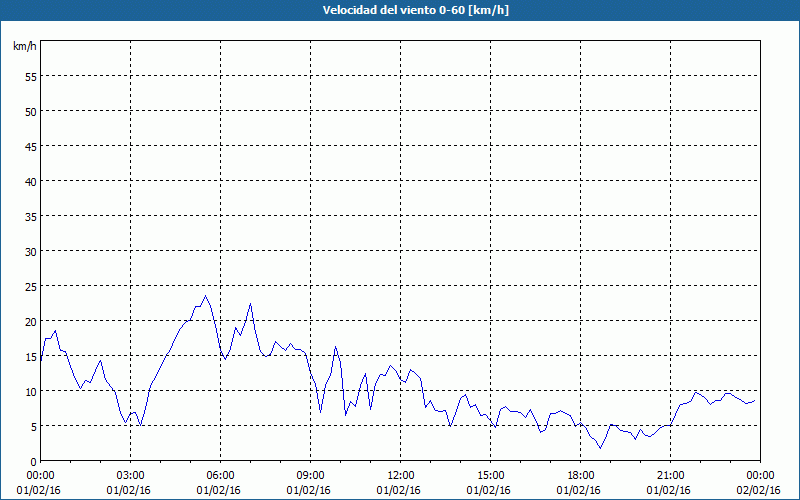This screenshot has height=500, width=800.
Task: Click the y-axis label '10'
Action: pos(31,391)
